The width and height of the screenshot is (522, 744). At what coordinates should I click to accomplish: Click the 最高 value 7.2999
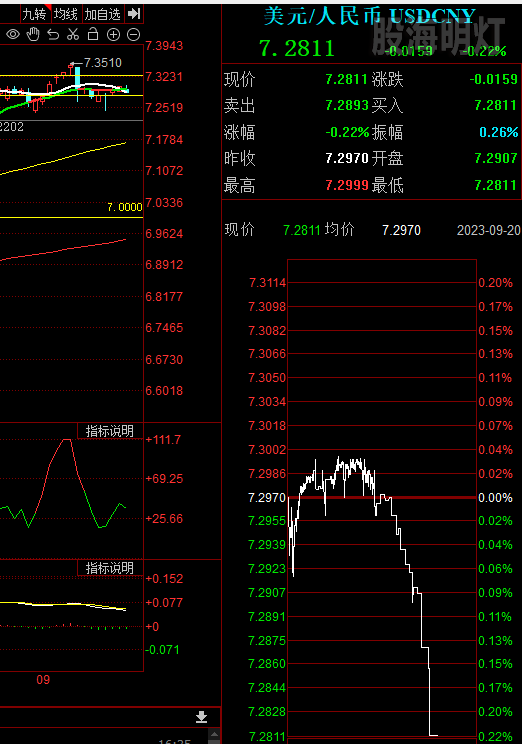347,185
